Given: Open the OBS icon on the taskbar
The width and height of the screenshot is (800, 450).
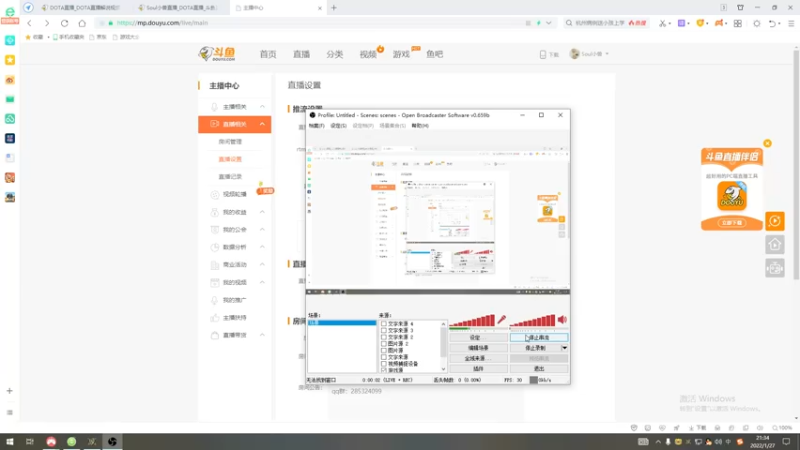Looking at the screenshot, I should coord(112,441).
